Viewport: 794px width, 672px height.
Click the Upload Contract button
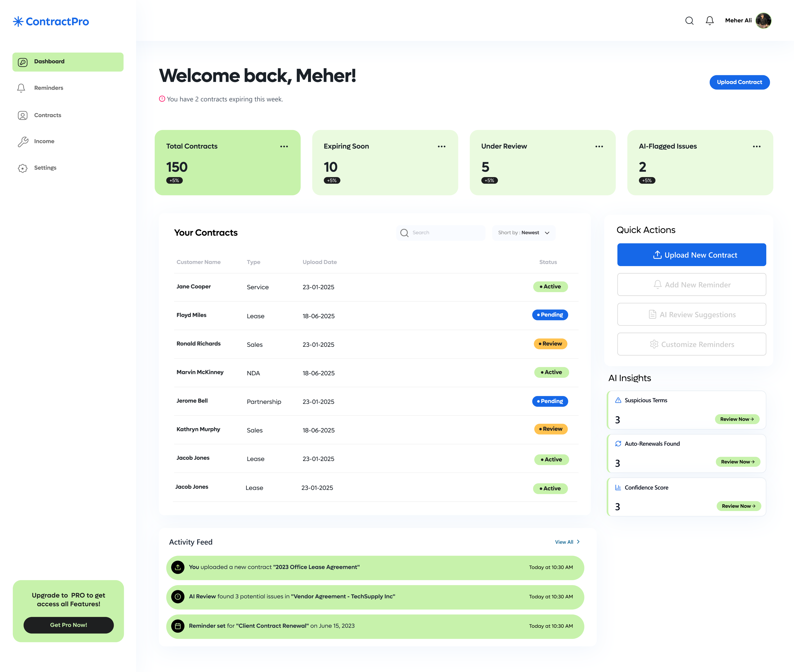point(739,82)
